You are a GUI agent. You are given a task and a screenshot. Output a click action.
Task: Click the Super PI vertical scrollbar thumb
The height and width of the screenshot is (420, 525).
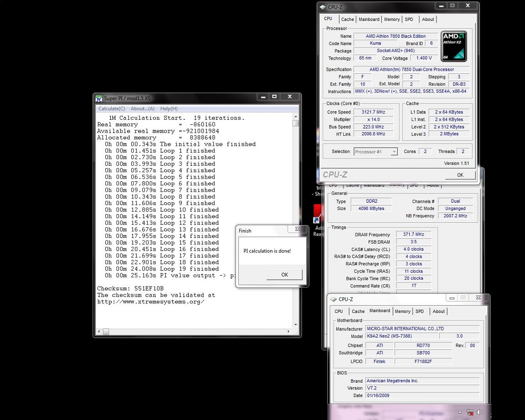coord(295,123)
